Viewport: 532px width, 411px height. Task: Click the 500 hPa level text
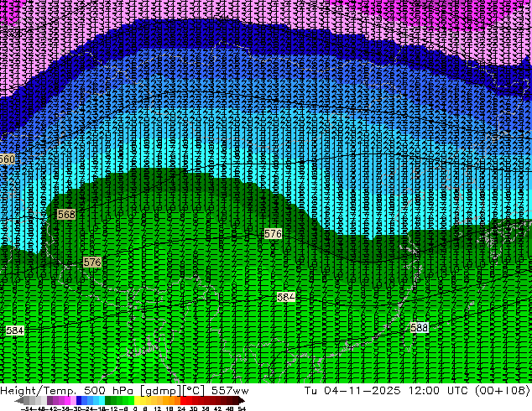pyautogui.click(x=110, y=390)
